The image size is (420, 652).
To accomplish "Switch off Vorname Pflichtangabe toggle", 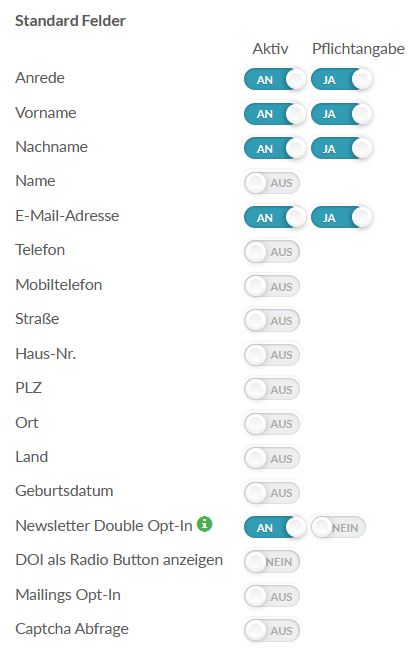I will [341, 114].
